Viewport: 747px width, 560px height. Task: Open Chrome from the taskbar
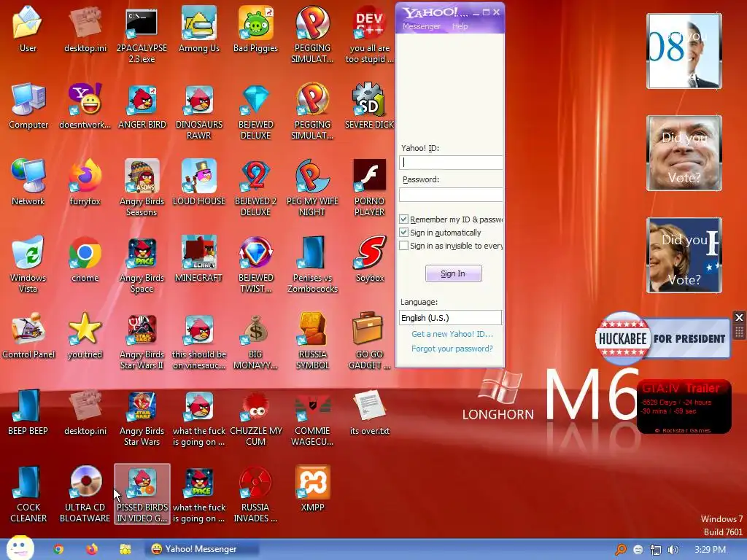pyautogui.click(x=58, y=550)
